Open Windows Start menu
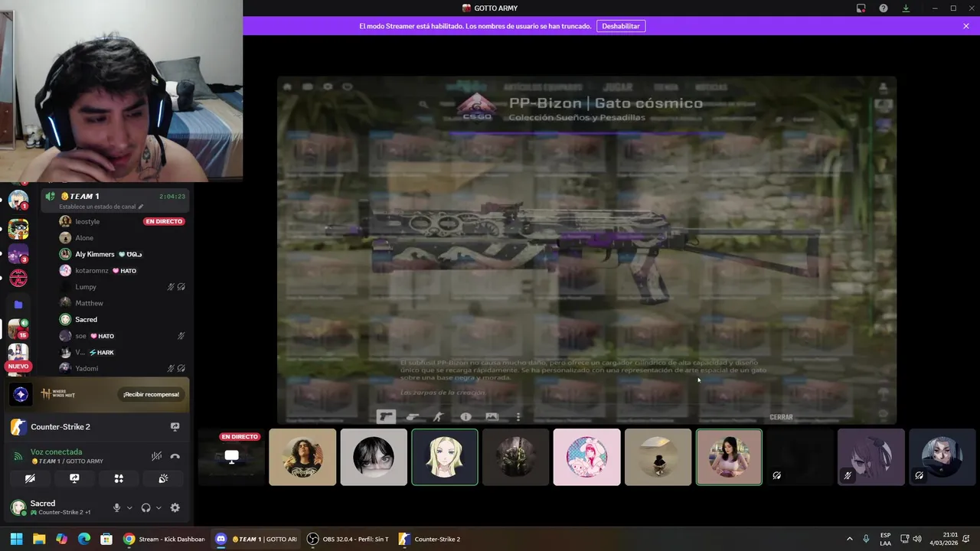Screen dimensions: 980x551 (16, 539)
